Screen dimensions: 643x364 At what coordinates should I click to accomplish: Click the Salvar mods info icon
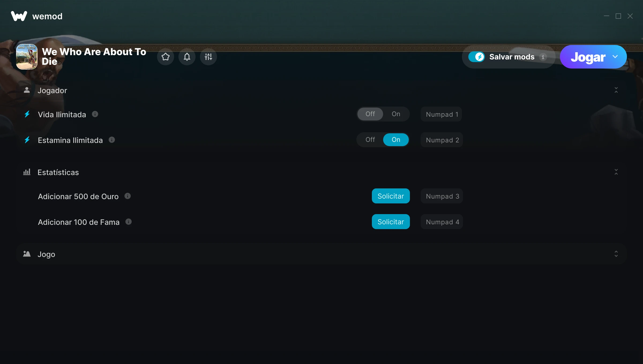[543, 57]
